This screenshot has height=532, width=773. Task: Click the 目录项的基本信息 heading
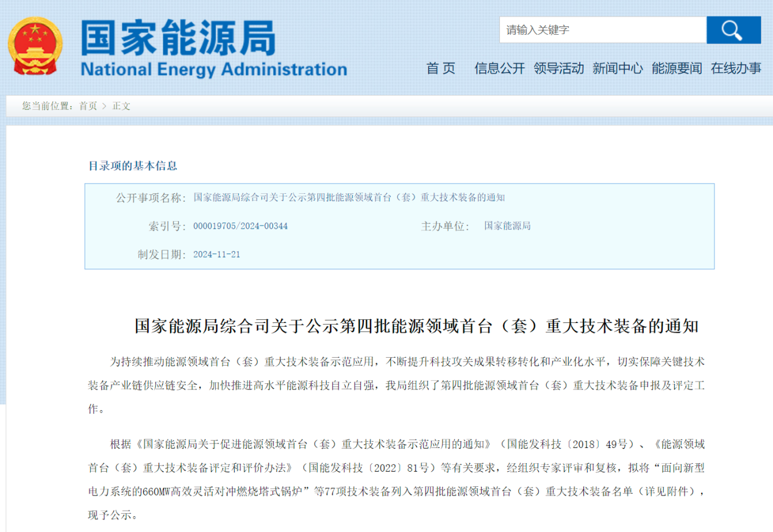coord(133,166)
